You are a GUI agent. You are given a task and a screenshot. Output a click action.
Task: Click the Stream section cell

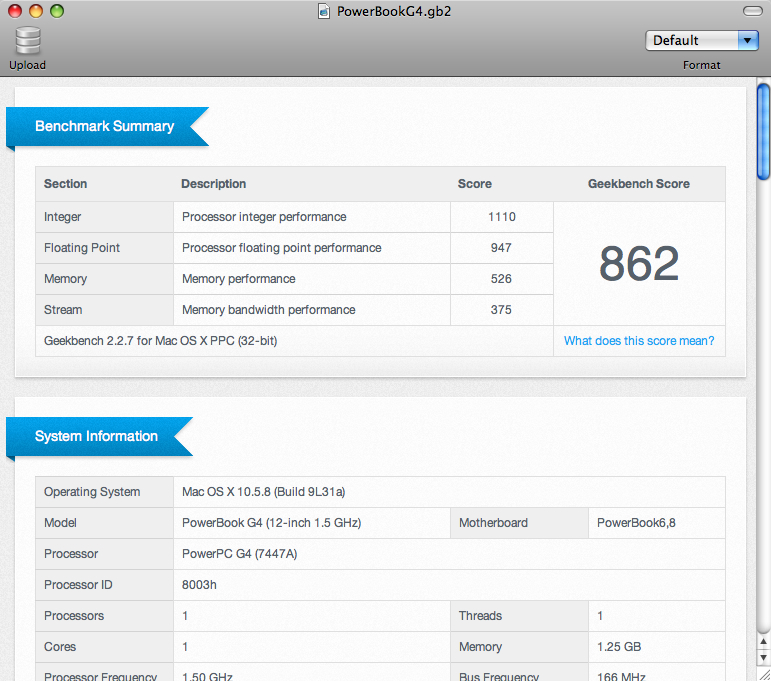[104, 310]
